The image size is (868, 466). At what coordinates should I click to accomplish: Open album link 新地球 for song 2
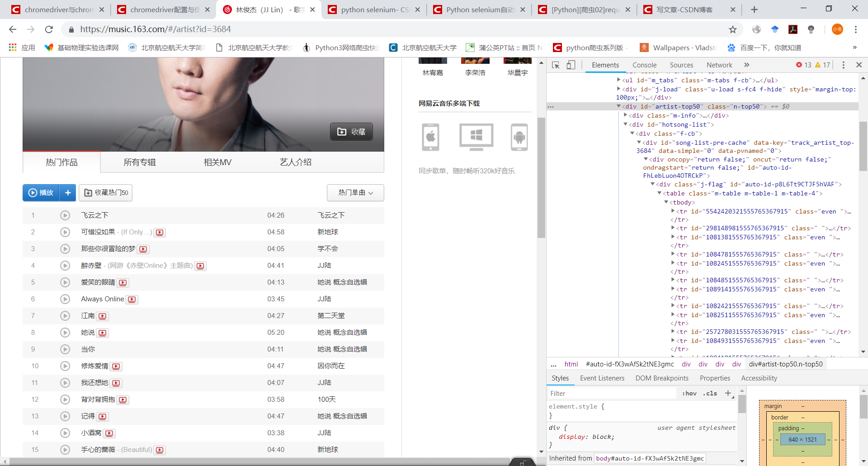point(328,232)
